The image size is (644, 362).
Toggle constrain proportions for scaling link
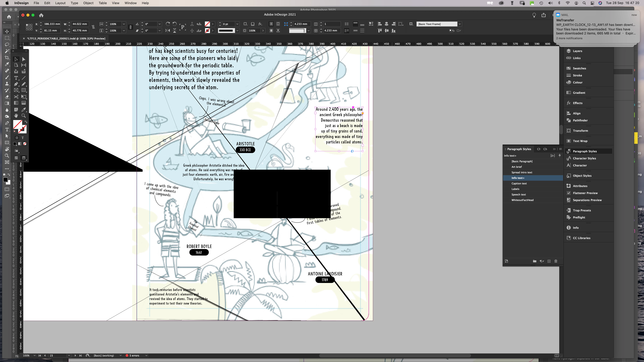[130, 27]
